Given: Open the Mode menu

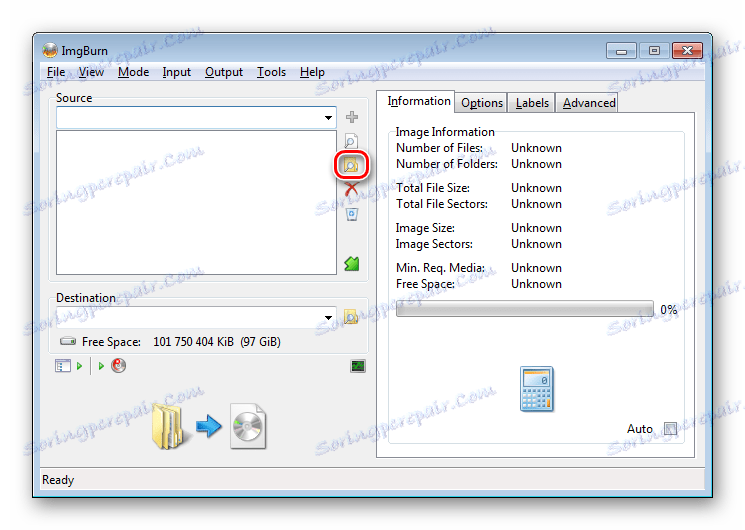Looking at the screenshot, I should (x=133, y=72).
